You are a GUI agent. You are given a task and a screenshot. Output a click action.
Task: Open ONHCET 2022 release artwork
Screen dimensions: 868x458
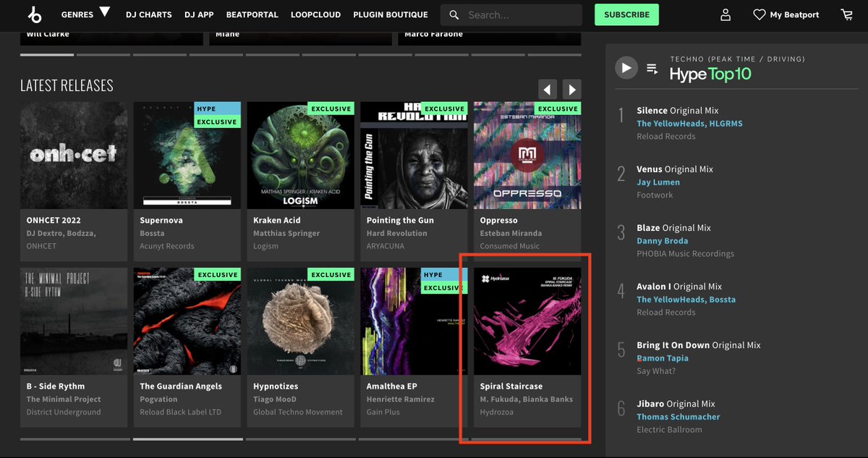point(74,155)
